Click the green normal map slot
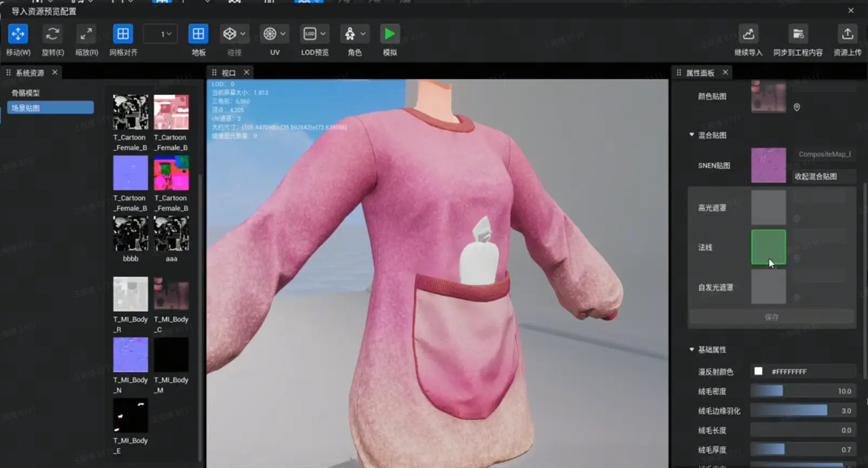The image size is (868, 468). coord(769,247)
